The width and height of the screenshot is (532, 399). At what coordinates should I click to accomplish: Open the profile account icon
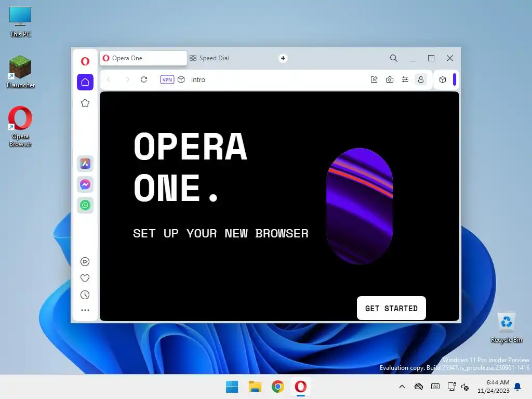pyautogui.click(x=421, y=79)
